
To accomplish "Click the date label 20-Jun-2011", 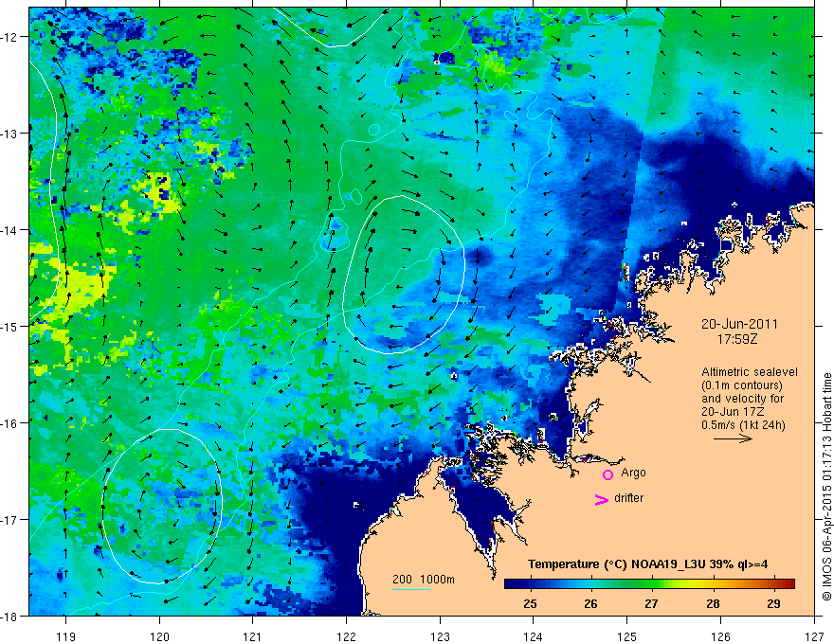I will point(739,324).
